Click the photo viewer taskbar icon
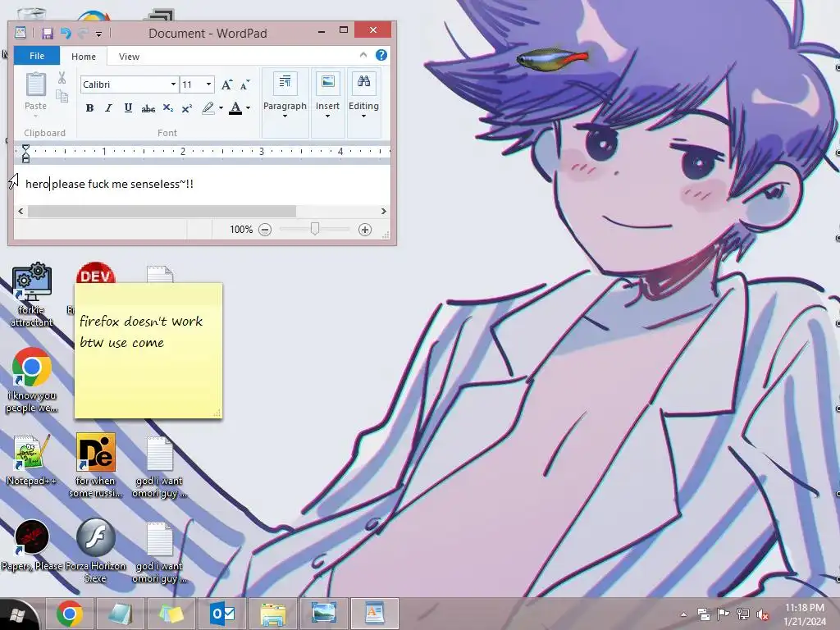Screen dimensions: 840x630 click(324, 614)
